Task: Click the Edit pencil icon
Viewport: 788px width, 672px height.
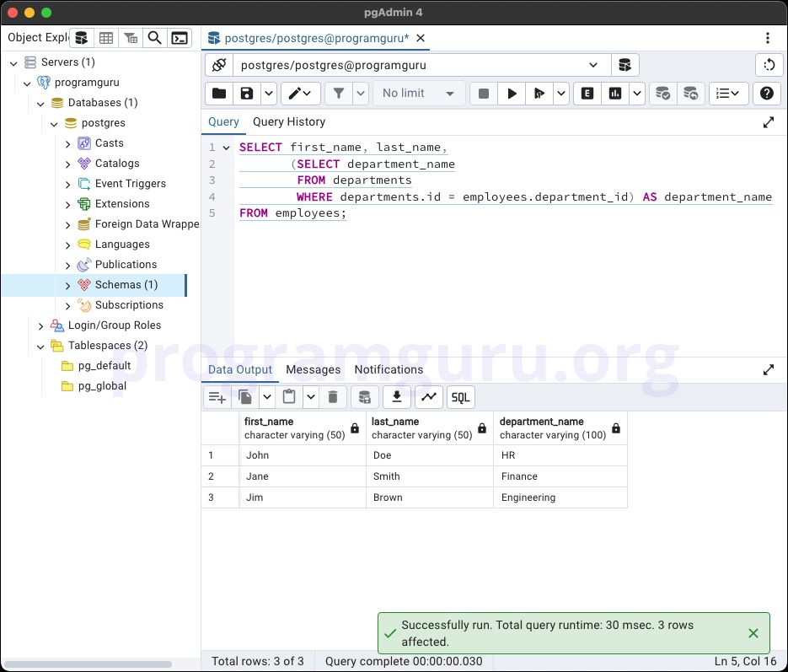Action: pos(300,93)
